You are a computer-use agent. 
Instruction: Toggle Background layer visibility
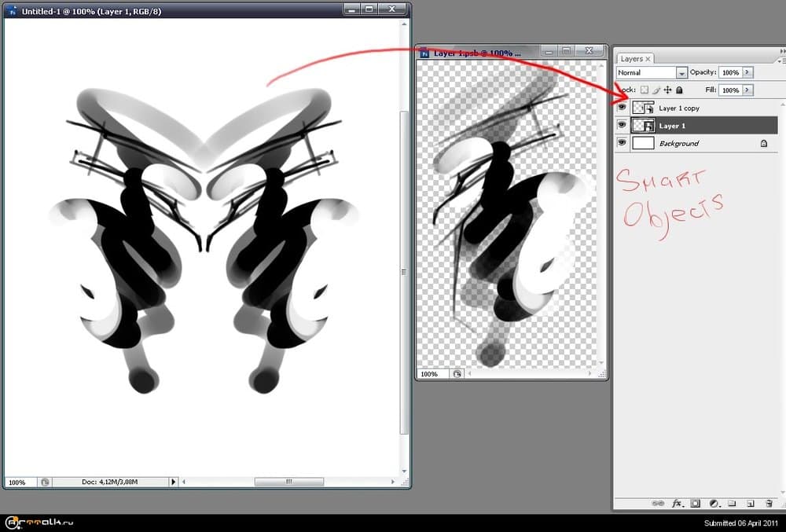pos(622,143)
